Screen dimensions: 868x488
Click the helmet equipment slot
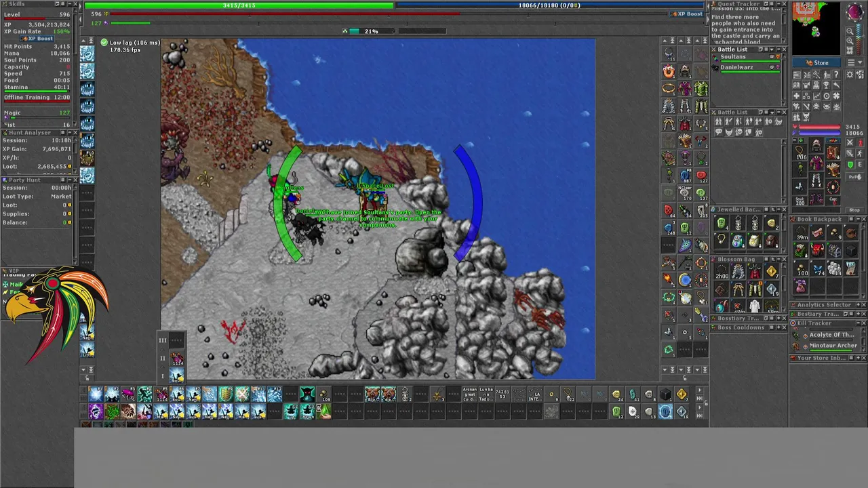[x=816, y=145]
